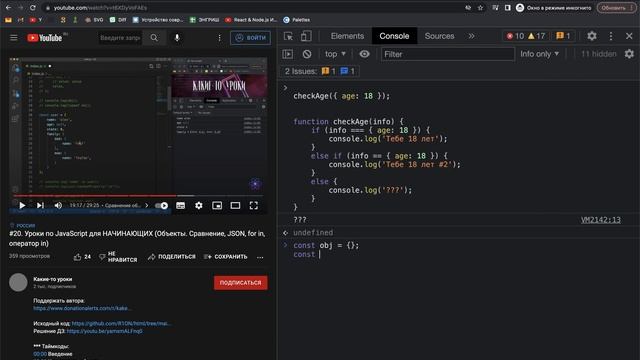Screen dimensions: 640x360
Task: Close the DevTools panel
Action: 629,36
